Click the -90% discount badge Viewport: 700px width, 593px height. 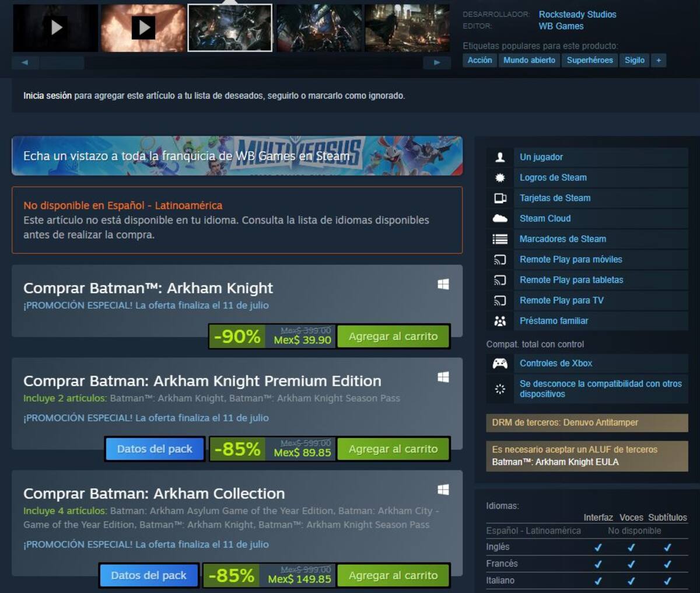(237, 336)
